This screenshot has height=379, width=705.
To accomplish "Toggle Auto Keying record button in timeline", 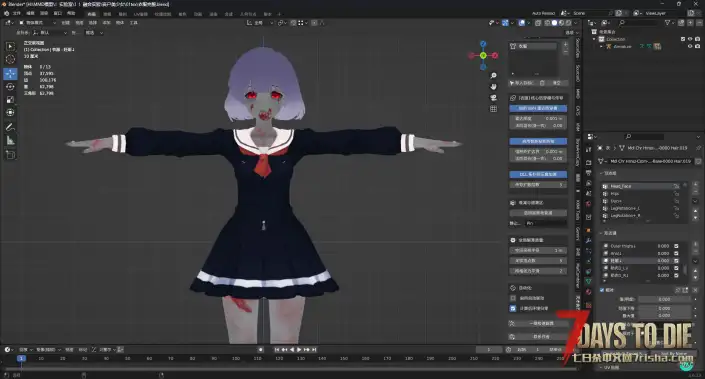I will (x=260, y=349).
